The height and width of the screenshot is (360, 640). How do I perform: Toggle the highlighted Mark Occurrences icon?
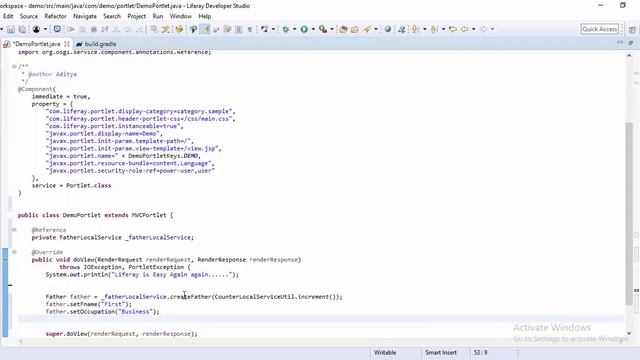(x=205, y=29)
